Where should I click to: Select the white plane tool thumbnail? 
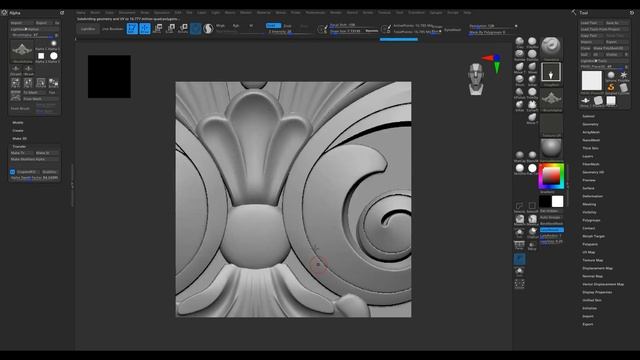[591, 80]
